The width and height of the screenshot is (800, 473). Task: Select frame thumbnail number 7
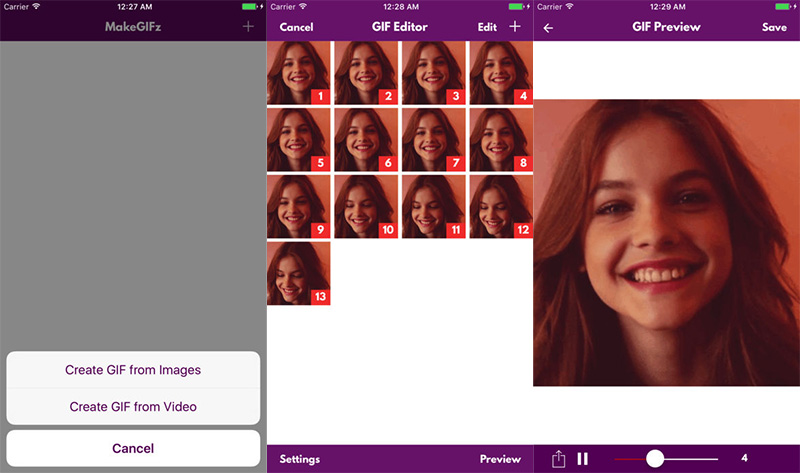[x=433, y=139]
